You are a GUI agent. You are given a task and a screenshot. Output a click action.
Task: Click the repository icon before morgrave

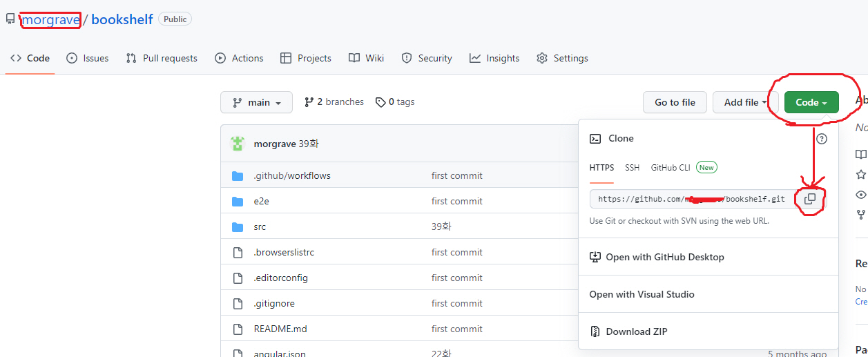[x=10, y=19]
